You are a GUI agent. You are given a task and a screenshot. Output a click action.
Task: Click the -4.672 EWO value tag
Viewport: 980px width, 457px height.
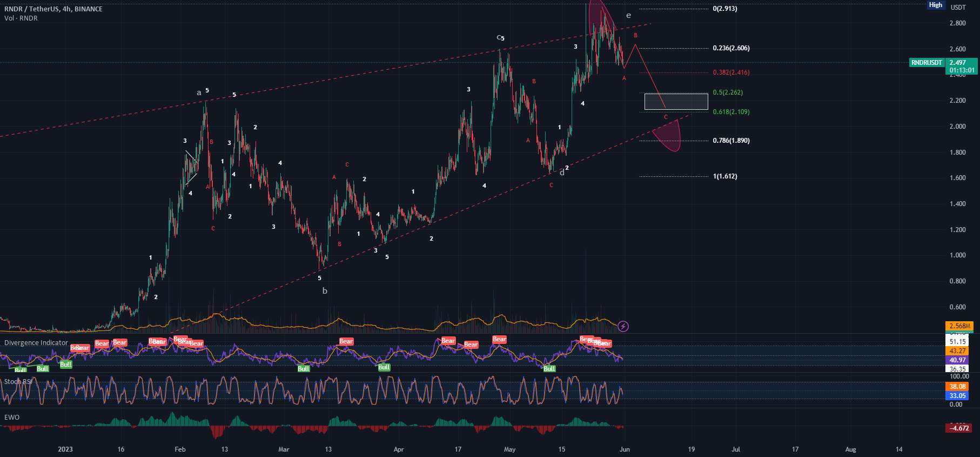[959, 428]
